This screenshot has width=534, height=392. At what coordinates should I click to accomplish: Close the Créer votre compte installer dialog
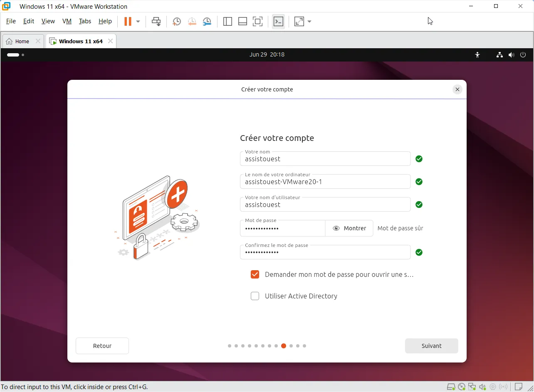(457, 89)
